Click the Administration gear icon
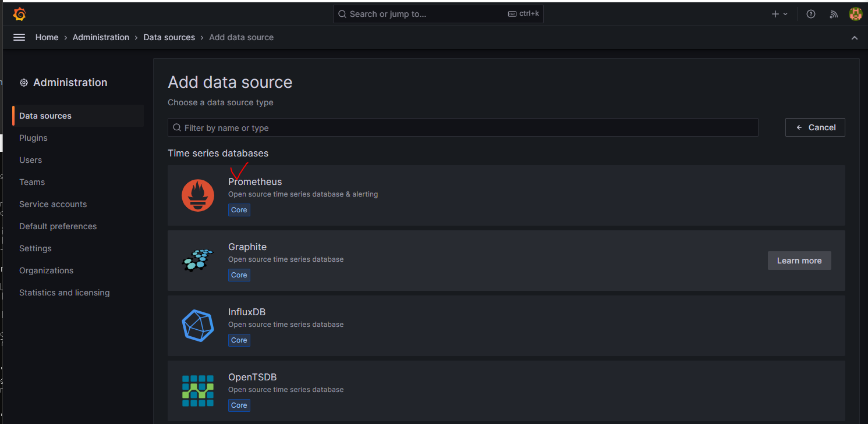This screenshot has width=868, height=424. (24, 83)
